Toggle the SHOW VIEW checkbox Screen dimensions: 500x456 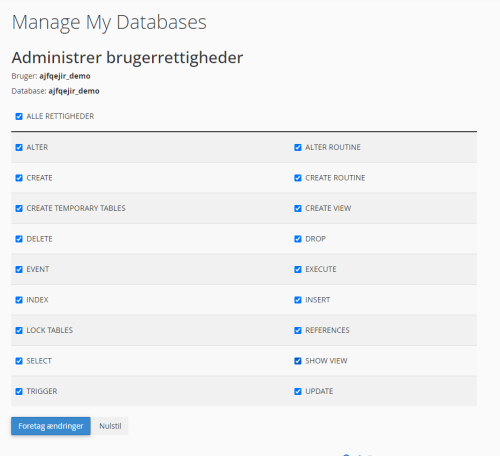coord(298,361)
